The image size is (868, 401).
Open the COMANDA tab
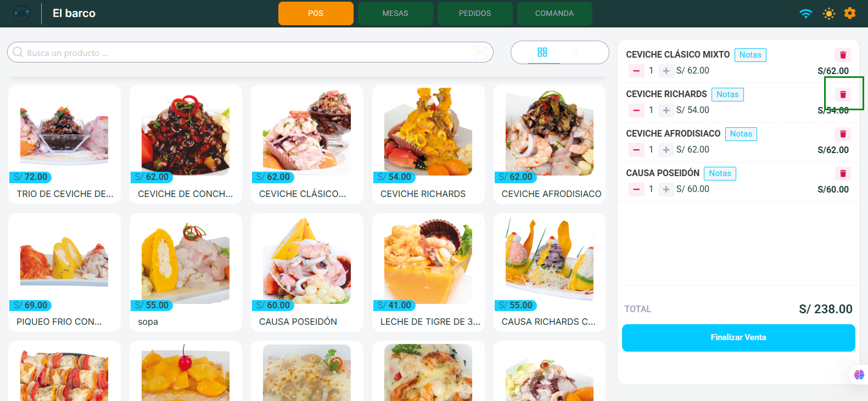(555, 13)
